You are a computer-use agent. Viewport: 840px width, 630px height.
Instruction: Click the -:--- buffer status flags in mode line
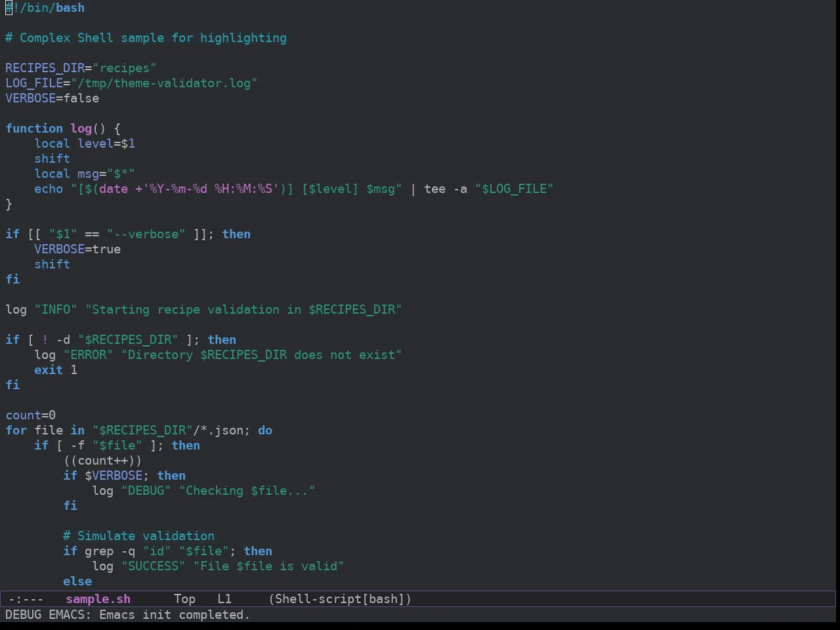point(26,599)
